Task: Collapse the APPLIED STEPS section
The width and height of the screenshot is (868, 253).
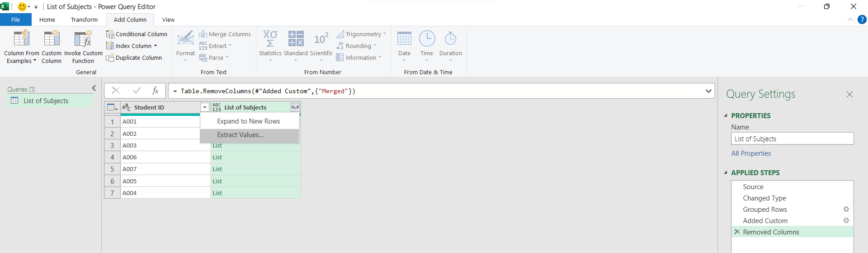Action: pos(726,172)
